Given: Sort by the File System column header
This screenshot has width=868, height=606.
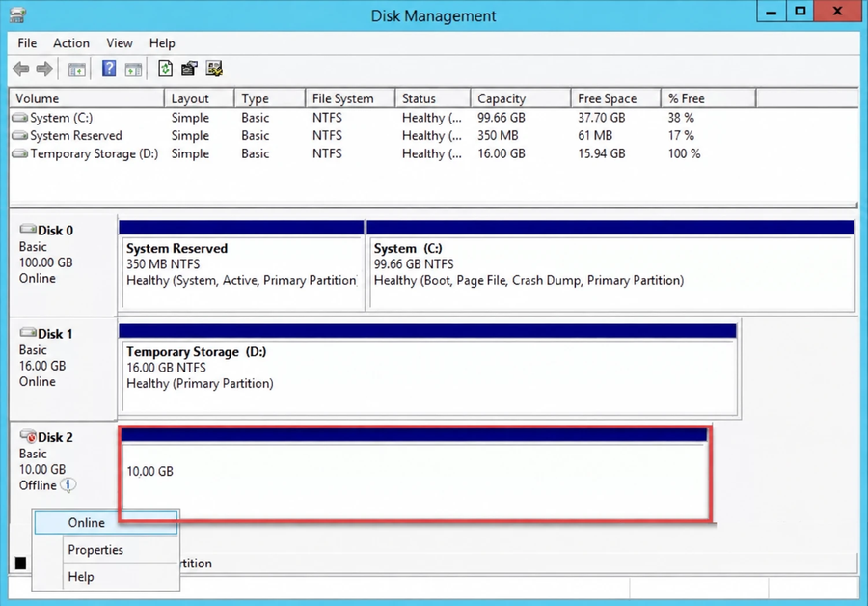Looking at the screenshot, I should 350,98.
